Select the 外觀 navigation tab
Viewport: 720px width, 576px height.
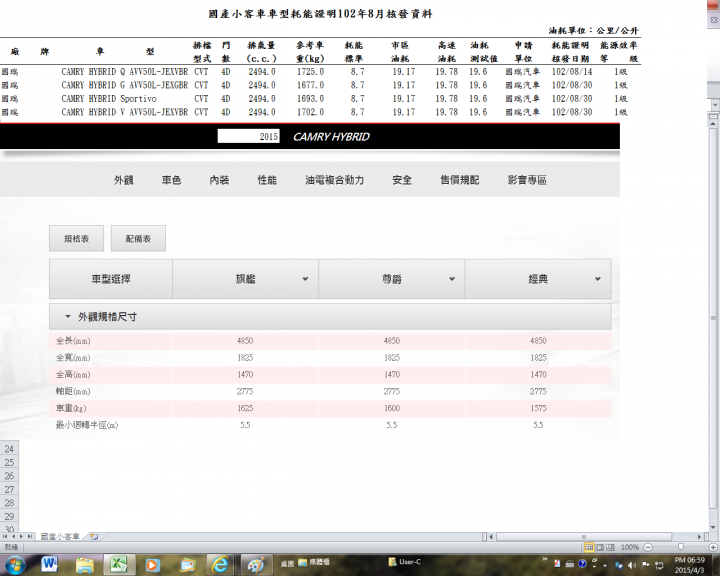point(124,180)
